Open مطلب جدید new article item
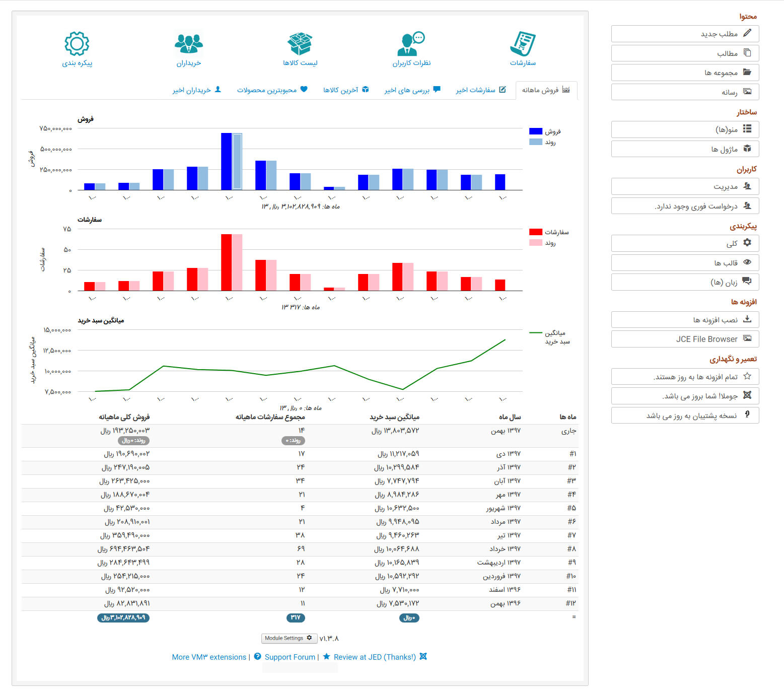This screenshot has width=784, height=691. pyautogui.click(x=685, y=34)
